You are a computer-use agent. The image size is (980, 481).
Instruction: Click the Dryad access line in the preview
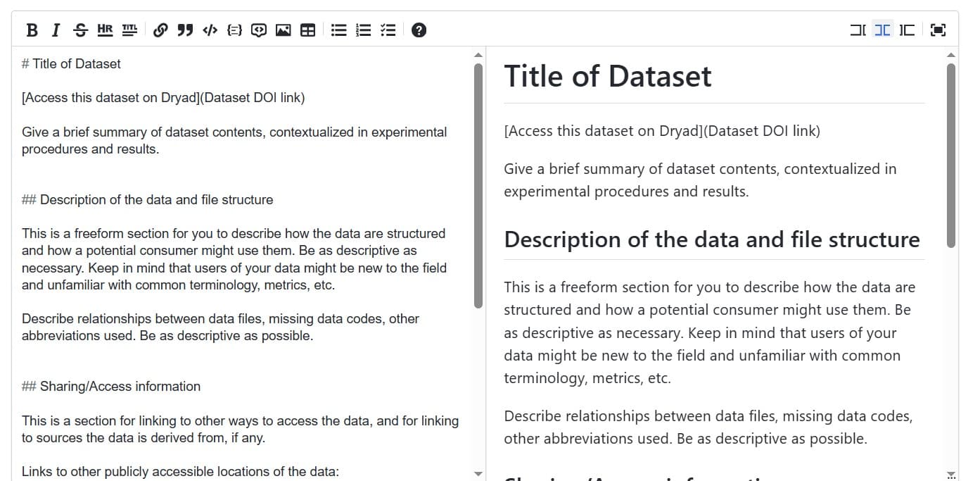662,131
